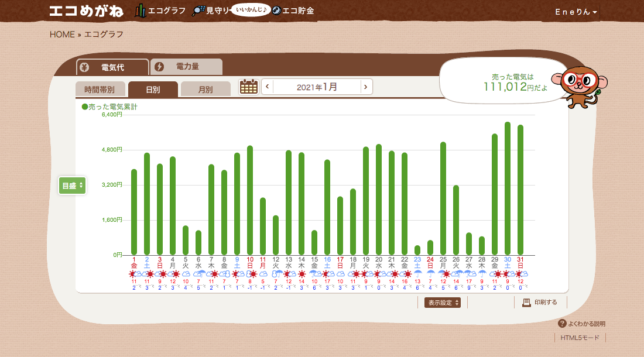Click the エコ貯金 coin icon

tap(277, 11)
